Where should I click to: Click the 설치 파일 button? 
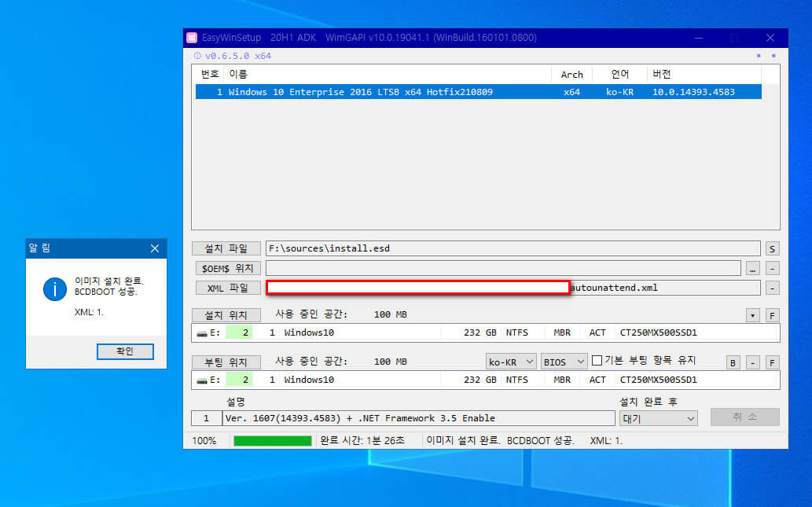tap(226, 248)
